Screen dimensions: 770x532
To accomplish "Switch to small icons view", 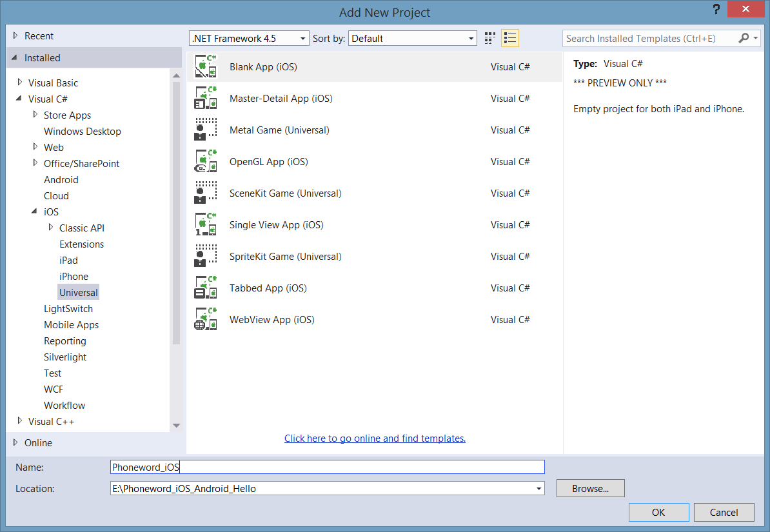I will click(490, 39).
